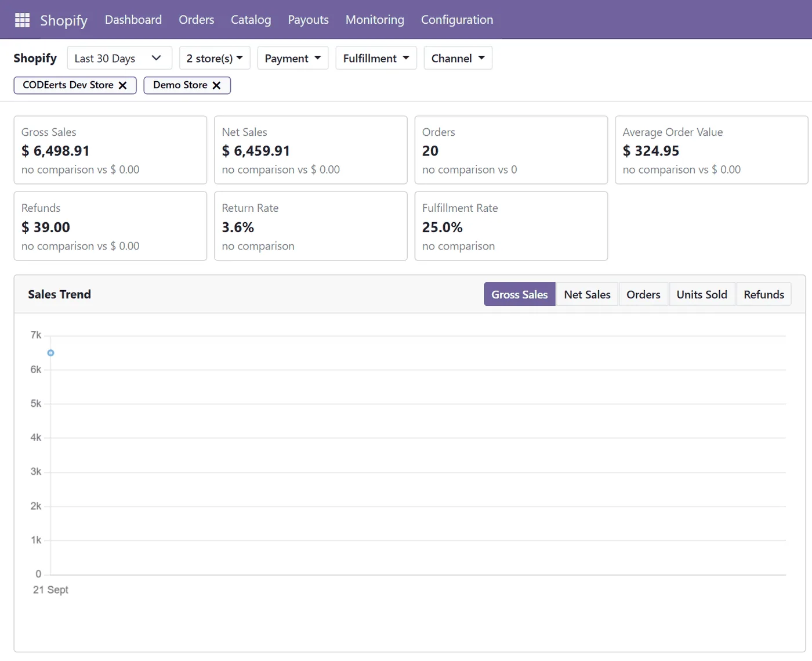Screen dimensions: 812x661
Task: Expand the Fulfillment filter dropdown
Action: click(376, 58)
